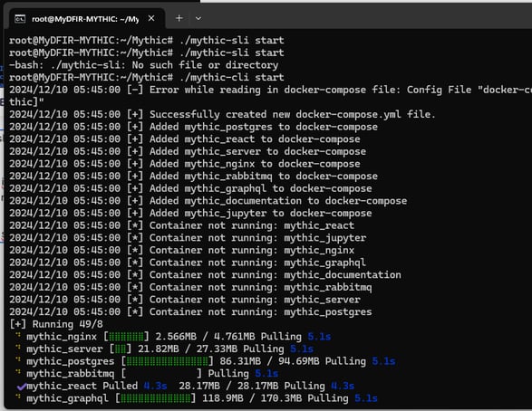The width and height of the screenshot is (532, 411).
Task: Click the "./mythic-cli start" command text
Action: click(x=231, y=77)
